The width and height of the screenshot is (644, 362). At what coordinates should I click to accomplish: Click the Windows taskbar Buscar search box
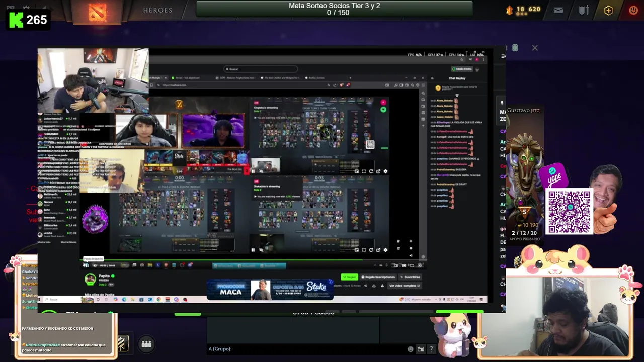63,299
